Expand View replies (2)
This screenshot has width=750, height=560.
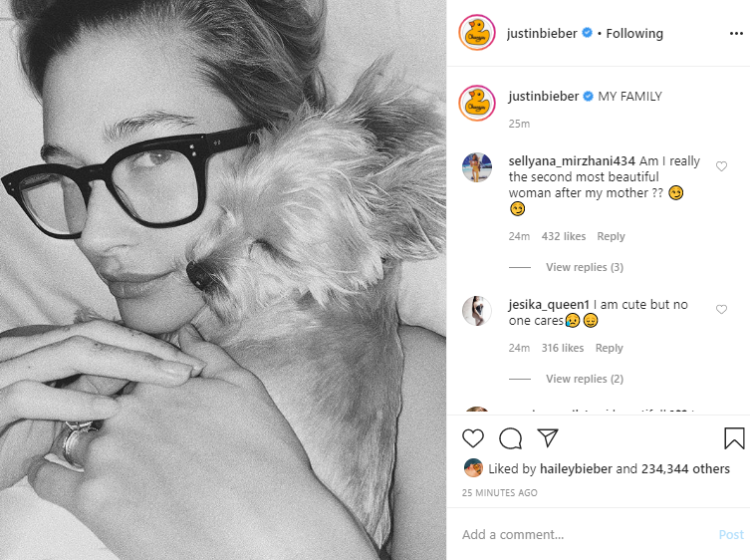pyautogui.click(x=585, y=379)
